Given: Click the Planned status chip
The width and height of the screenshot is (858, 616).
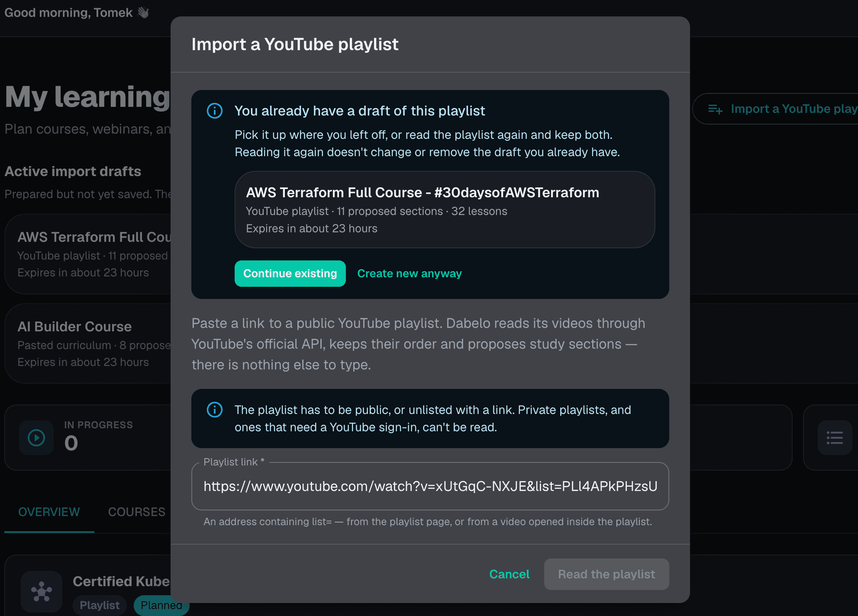Looking at the screenshot, I should (x=161, y=605).
